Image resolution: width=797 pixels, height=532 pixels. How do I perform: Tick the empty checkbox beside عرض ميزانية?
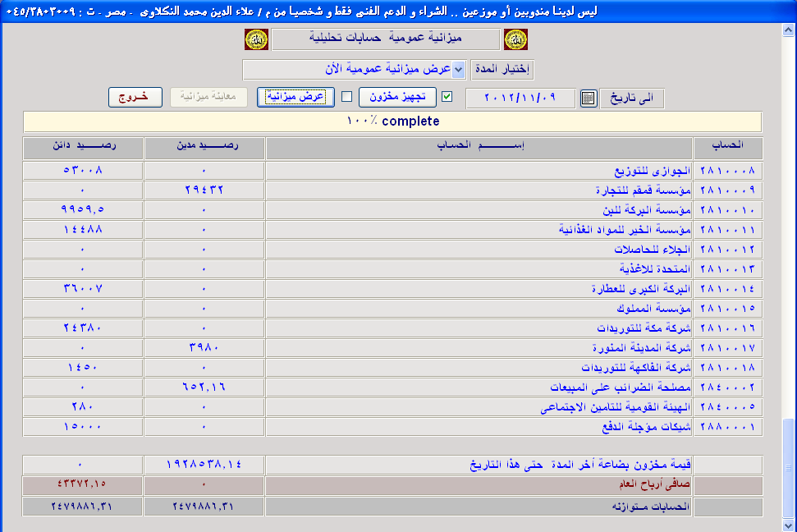(346, 97)
